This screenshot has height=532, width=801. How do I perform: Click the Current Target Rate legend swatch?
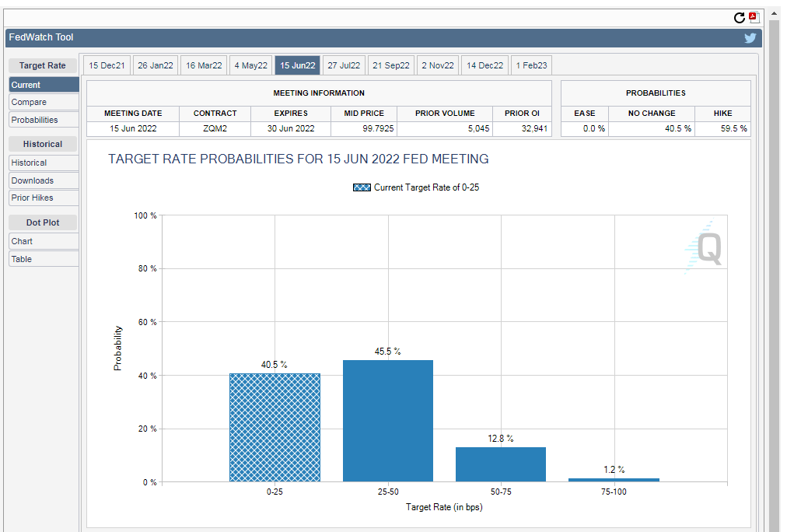(362, 187)
